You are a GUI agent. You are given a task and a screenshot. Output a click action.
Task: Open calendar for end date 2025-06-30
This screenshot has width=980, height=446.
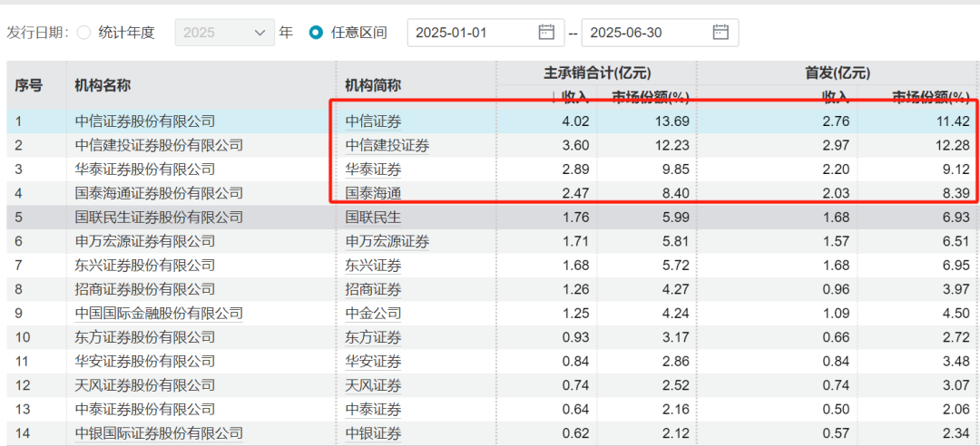click(720, 32)
